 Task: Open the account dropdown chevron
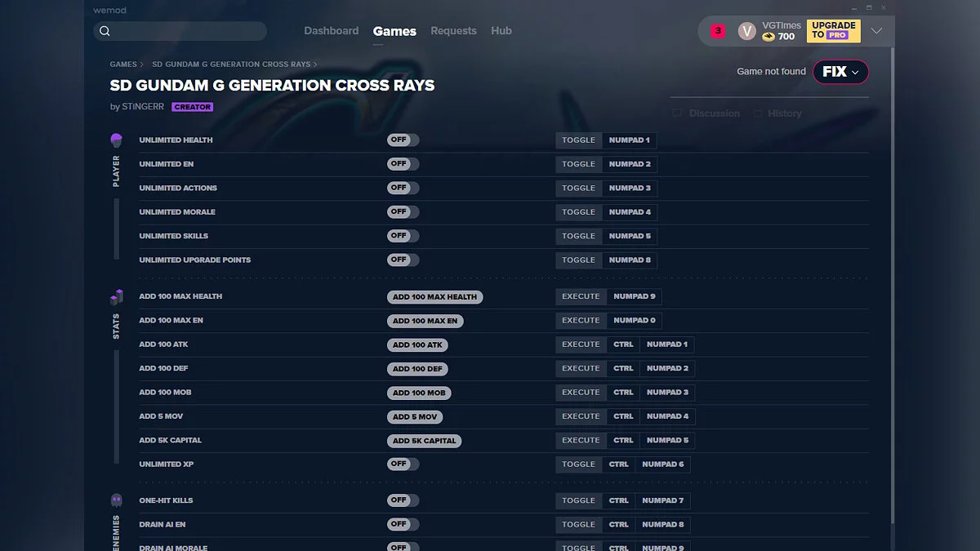click(x=876, y=30)
